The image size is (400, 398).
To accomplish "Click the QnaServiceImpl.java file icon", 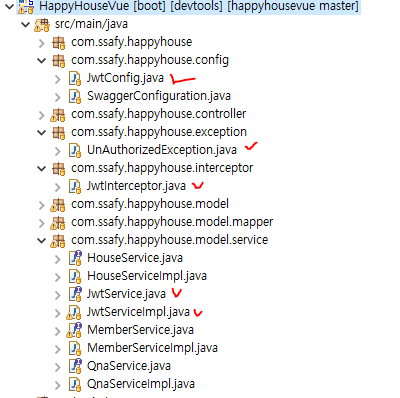I will click(x=75, y=385).
